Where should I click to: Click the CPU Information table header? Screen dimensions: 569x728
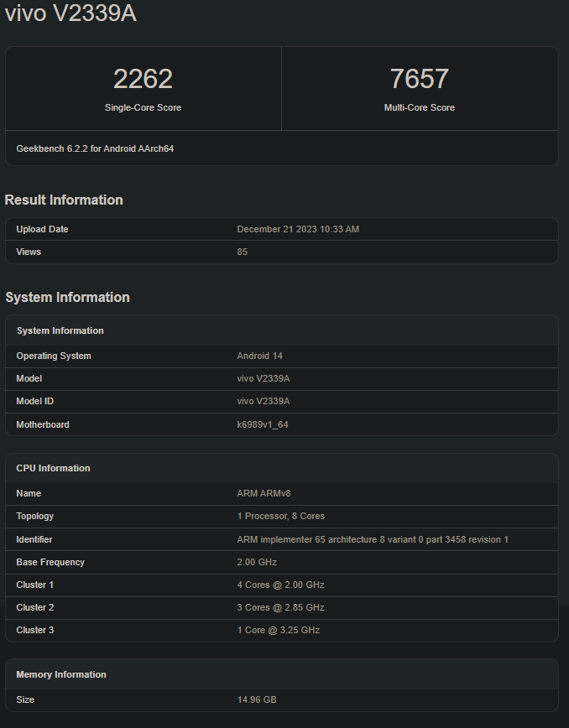click(53, 468)
